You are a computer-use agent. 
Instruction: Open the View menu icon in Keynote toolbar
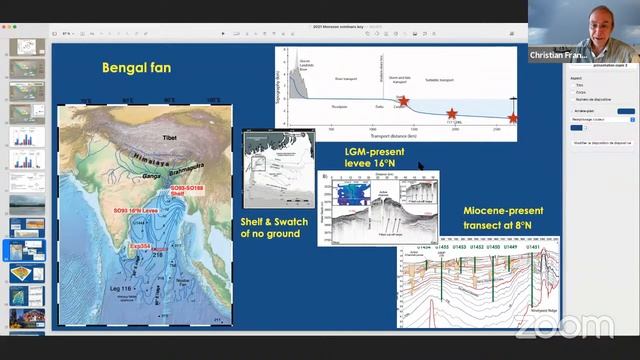pos(54,34)
